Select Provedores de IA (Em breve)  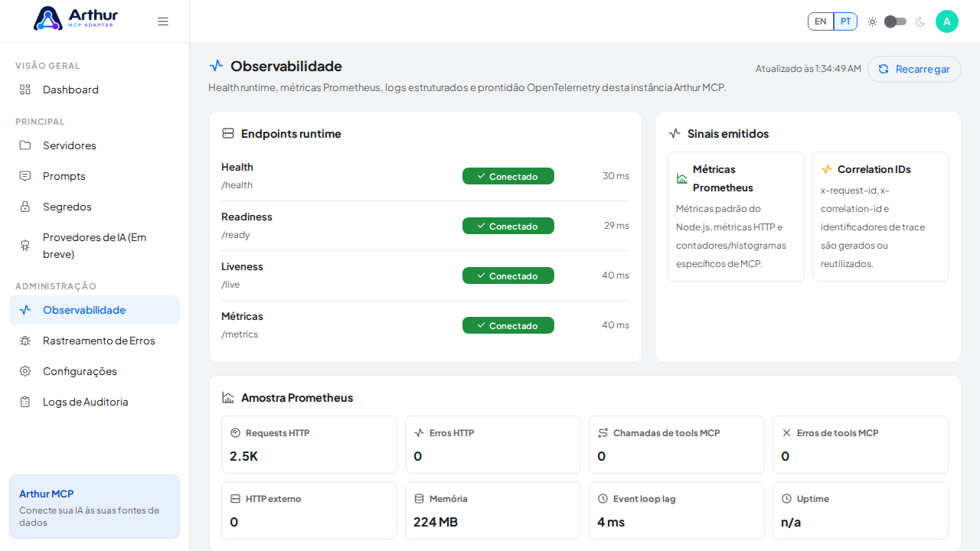(95, 246)
